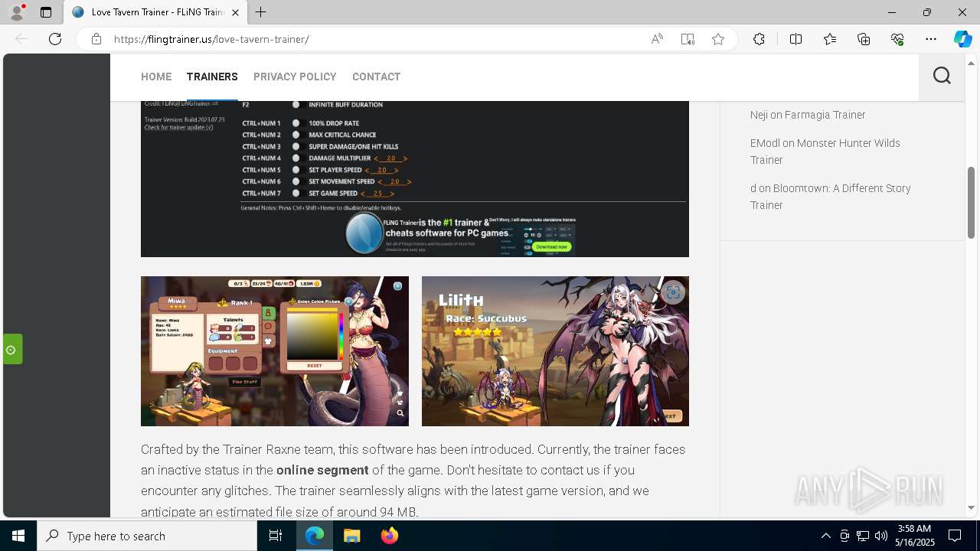
Task: Open the CONTACT menu item
Action: pos(376,77)
